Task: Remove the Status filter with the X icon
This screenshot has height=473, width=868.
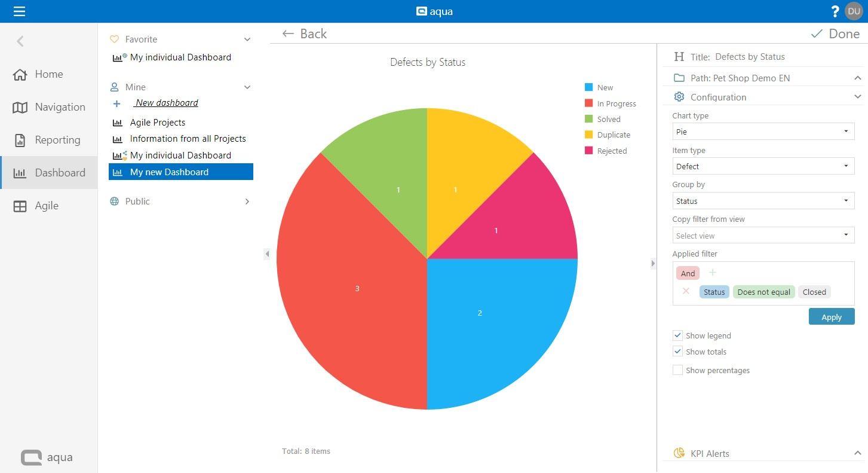Action: [x=686, y=291]
